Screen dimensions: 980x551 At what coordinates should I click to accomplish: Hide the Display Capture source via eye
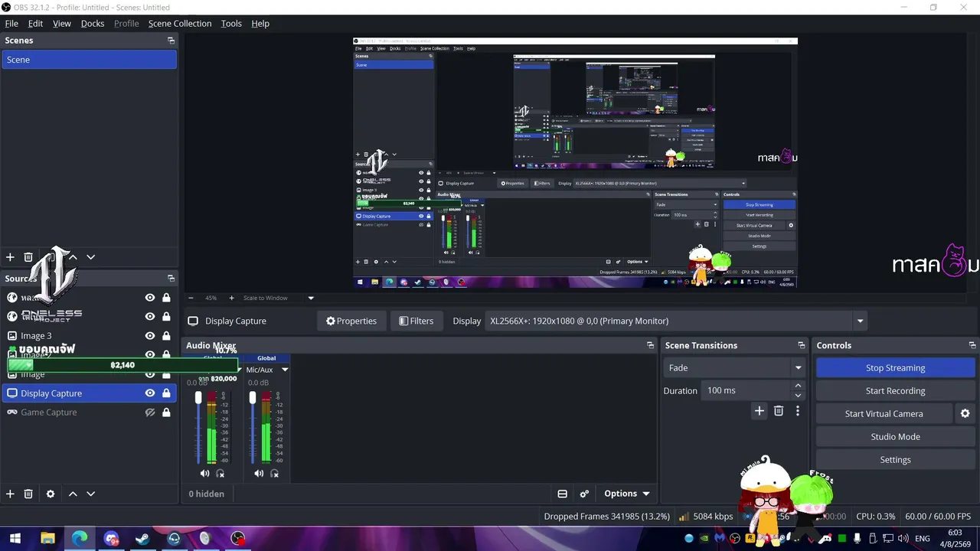click(150, 393)
